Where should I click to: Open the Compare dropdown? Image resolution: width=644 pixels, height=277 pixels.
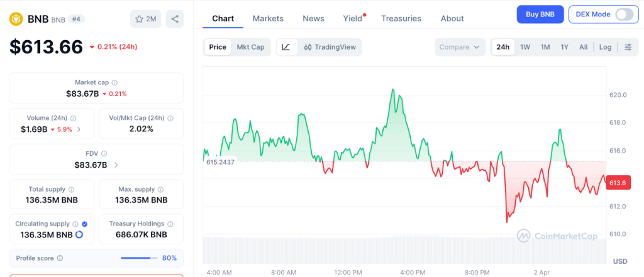tap(460, 47)
